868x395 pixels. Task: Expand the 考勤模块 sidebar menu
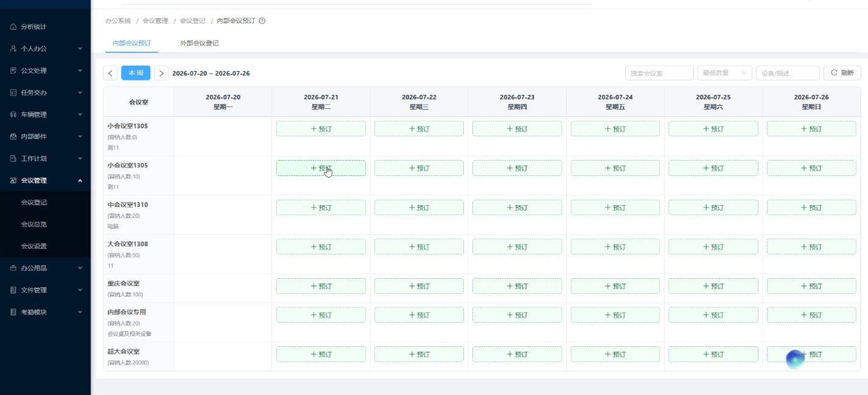click(45, 312)
